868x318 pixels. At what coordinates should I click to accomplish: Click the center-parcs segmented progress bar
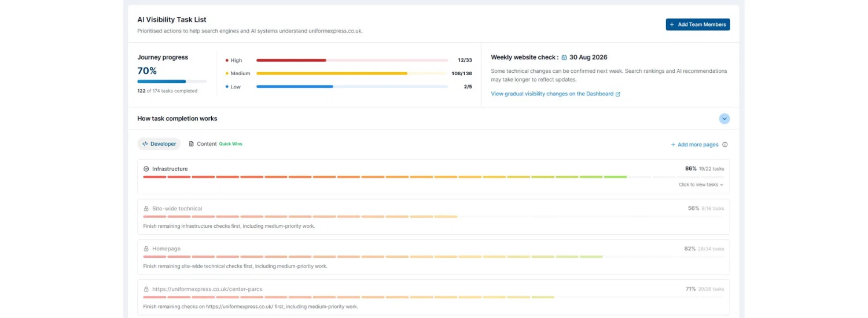[433, 297]
